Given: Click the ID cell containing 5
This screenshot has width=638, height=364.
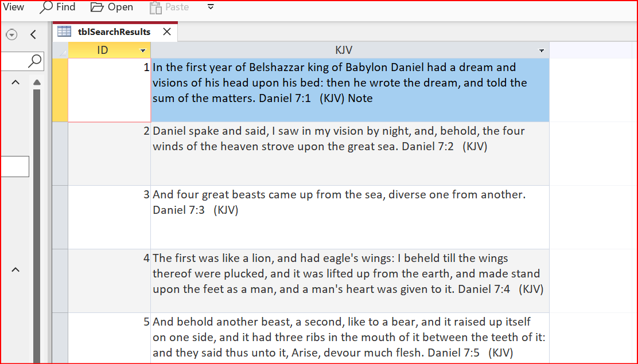Looking at the screenshot, I should [x=109, y=338].
